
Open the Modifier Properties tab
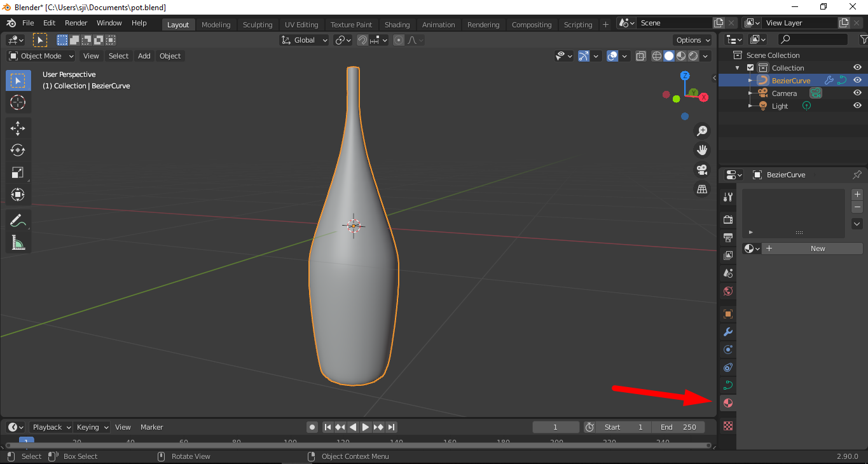pyautogui.click(x=727, y=331)
